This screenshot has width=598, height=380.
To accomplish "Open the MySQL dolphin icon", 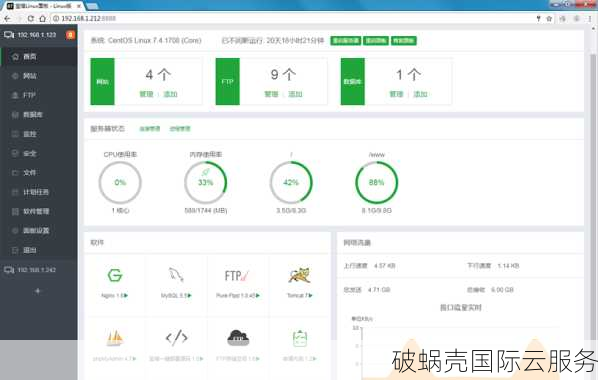I will tap(176, 275).
